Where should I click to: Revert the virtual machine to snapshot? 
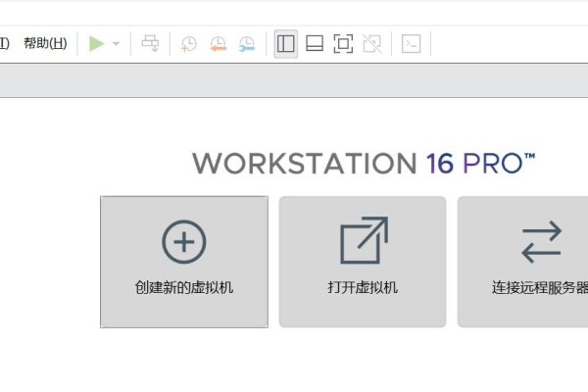tap(218, 44)
